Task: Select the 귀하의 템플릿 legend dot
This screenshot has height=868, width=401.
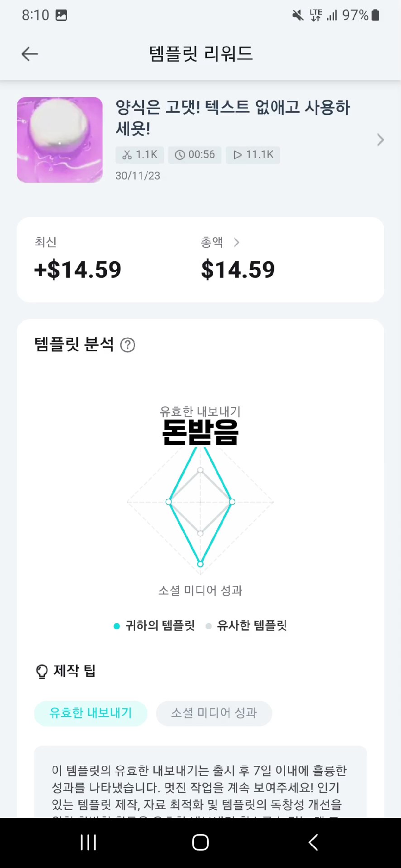Action: pos(116,626)
